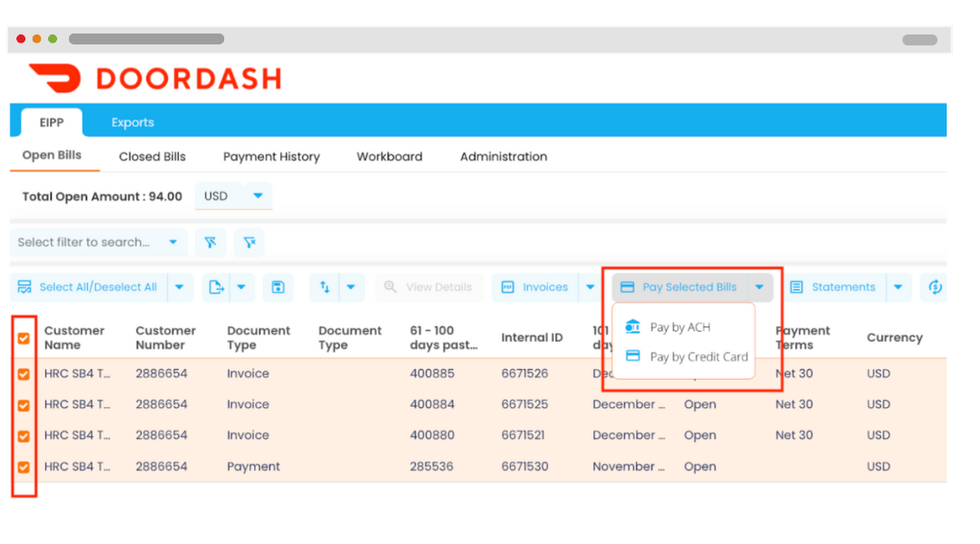Click the Statements button

(836, 287)
